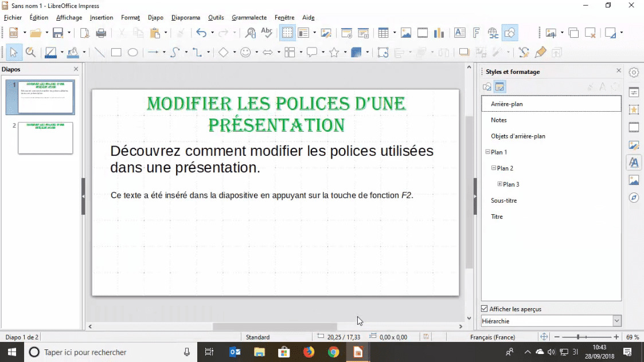Screen dimensions: 644x362
Task: Open Firefox from the taskbar
Action: (x=309, y=352)
